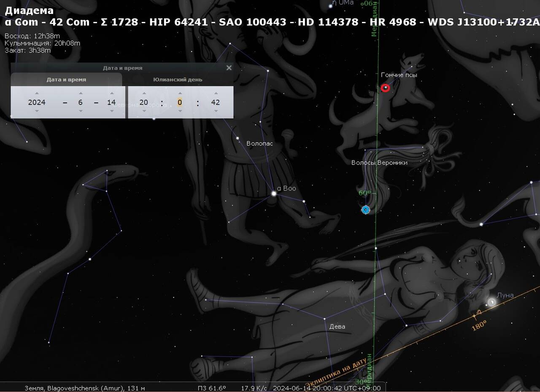Click the year field showing 2024
This screenshot has width=540, height=392.
point(37,102)
